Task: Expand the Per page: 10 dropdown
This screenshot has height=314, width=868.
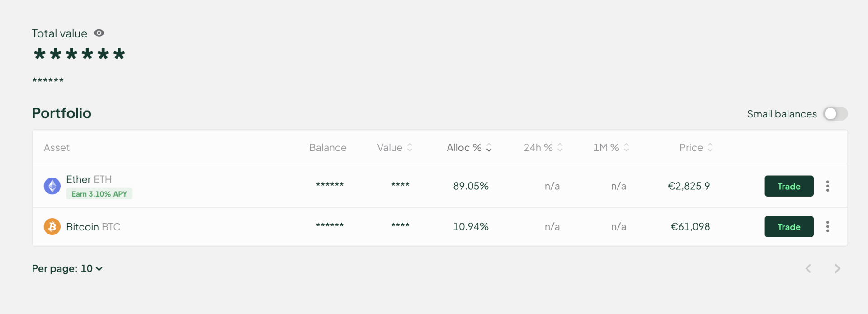Action: 67,268
